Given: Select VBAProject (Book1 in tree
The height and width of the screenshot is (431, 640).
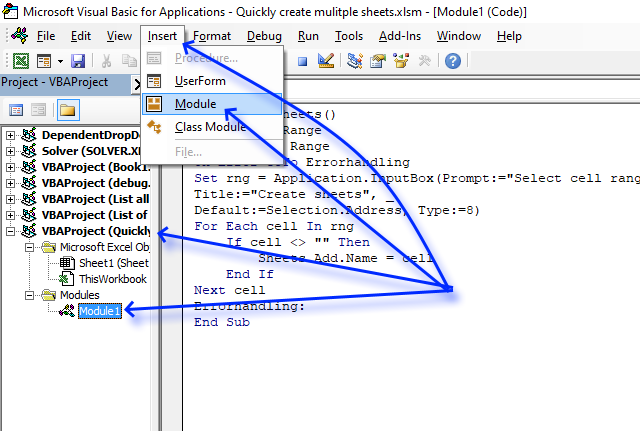Looking at the screenshot, I should tap(96, 167).
